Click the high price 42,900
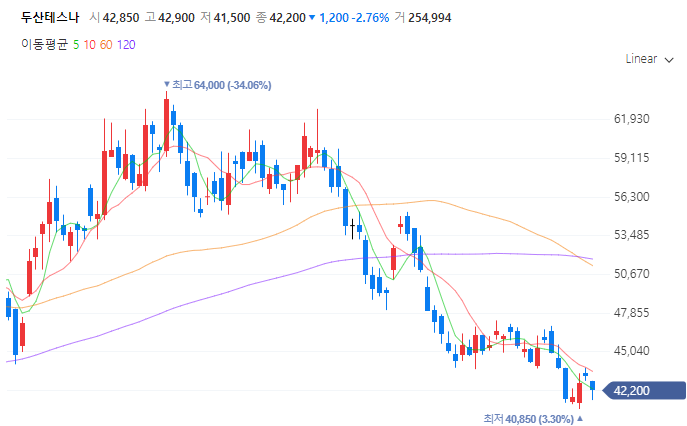 tap(176, 18)
